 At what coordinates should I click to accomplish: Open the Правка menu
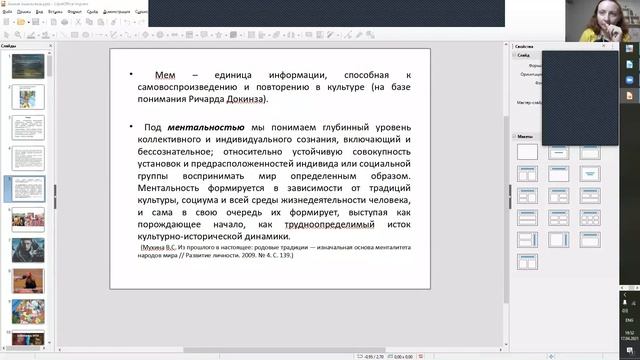pyautogui.click(x=24, y=12)
